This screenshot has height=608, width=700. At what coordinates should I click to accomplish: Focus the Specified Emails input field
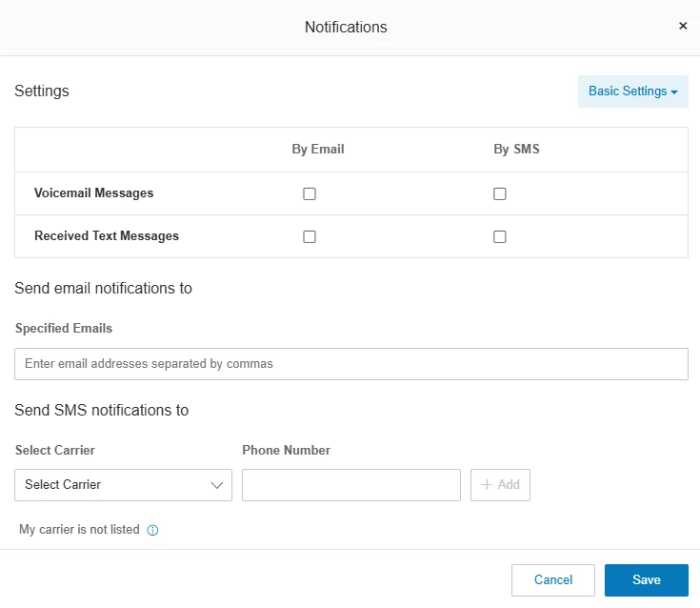pyautogui.click(x=350, y=364)
